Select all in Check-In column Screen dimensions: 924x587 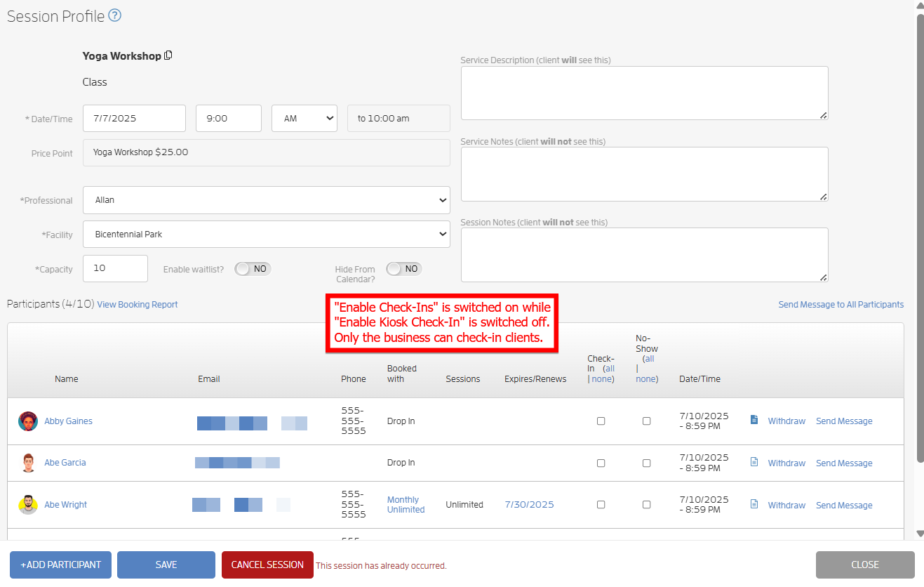pos(610,369)
